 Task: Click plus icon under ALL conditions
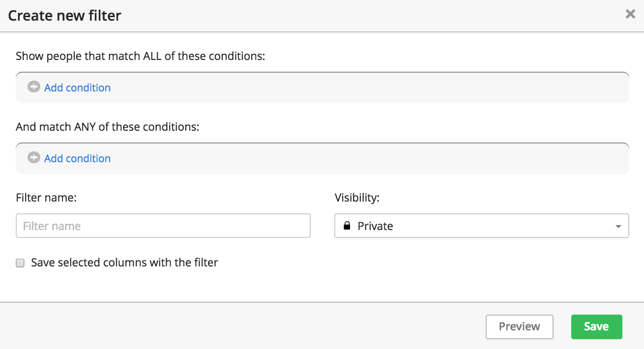coord(33,87)
